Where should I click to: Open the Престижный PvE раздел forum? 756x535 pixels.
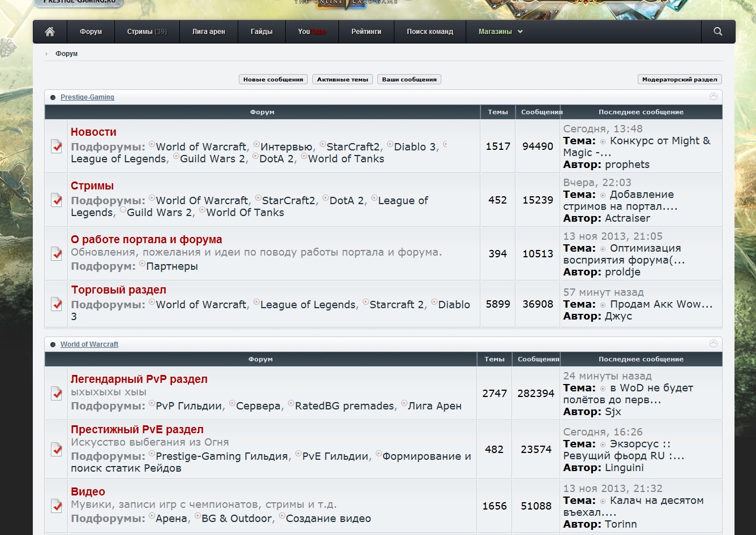137,429
